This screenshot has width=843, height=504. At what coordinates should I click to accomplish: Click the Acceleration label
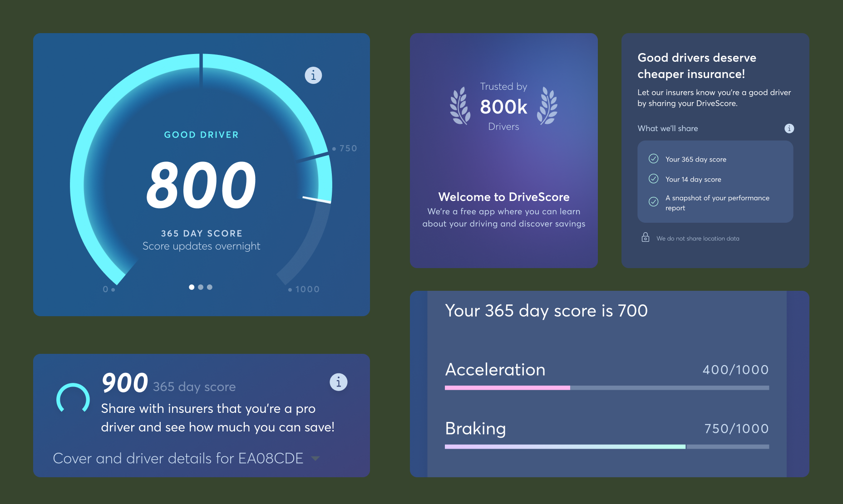pos(495,370)
